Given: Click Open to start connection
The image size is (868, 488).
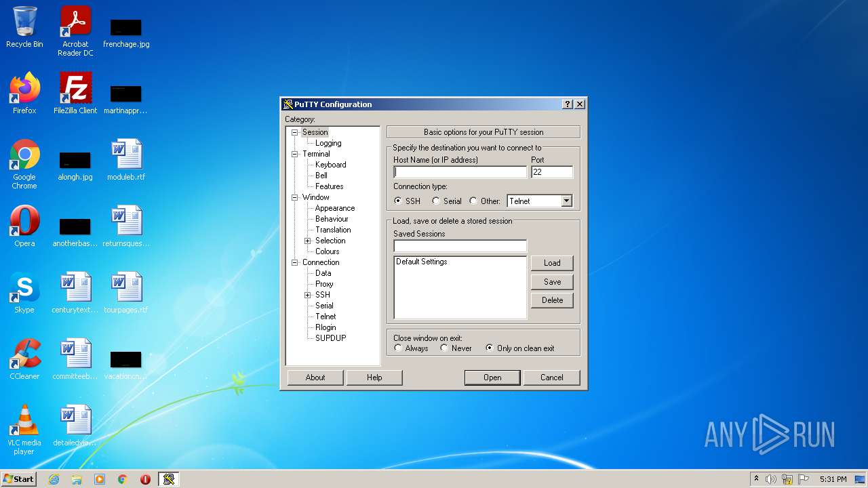Looking at the screenshot, I should pyautogui.click(x=492, y=378).
